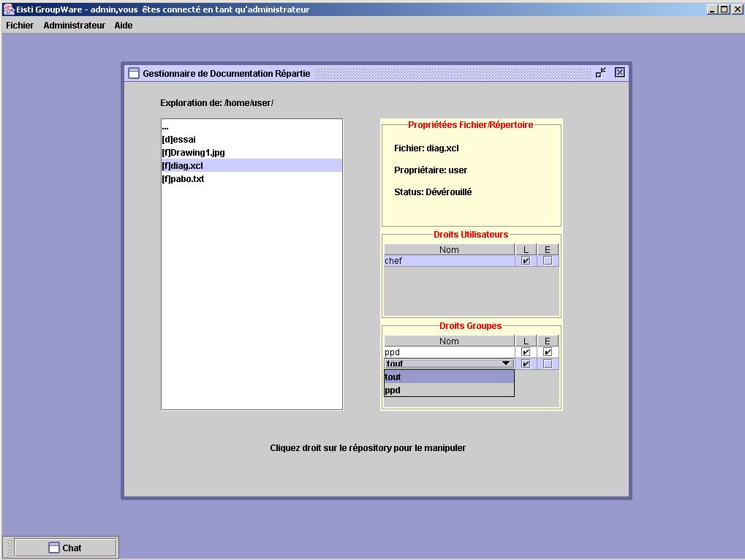This screenshot has height=560, width=745.
Task: Open the Fichier menu
Action: tap(20, 26)
